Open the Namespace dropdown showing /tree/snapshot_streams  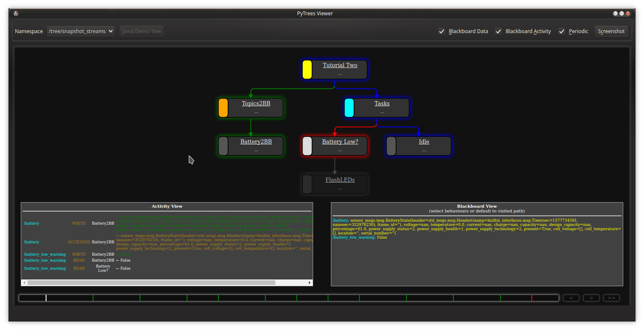click(81, 31)
